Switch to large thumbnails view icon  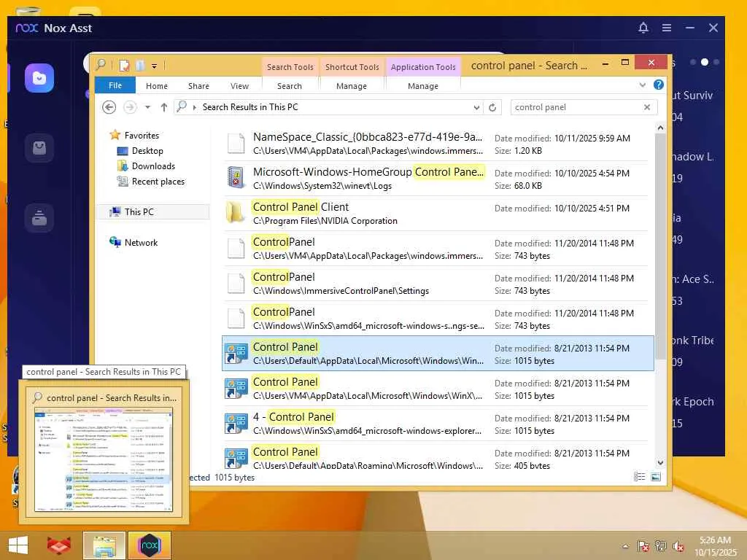click(656, 477)
